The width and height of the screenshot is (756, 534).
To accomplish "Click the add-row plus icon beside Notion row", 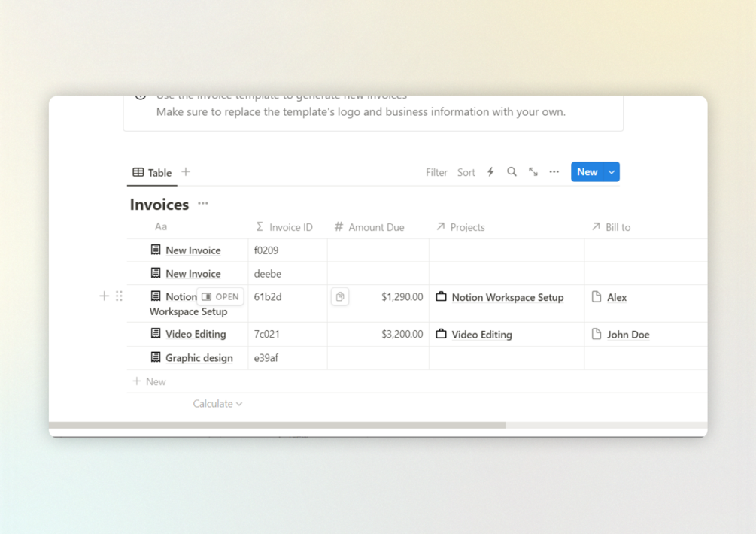I will click(x=104, y=296).
